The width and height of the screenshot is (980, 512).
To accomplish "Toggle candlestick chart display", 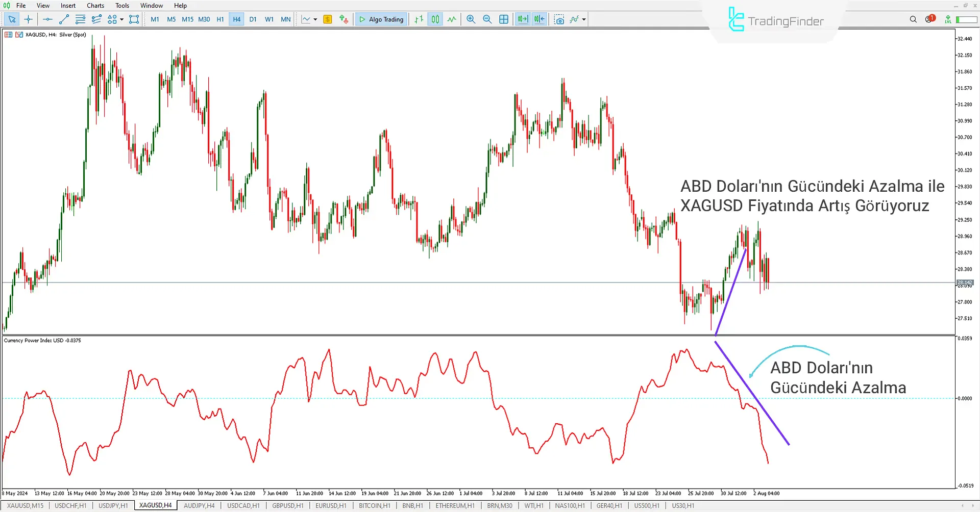I will 435,19.
